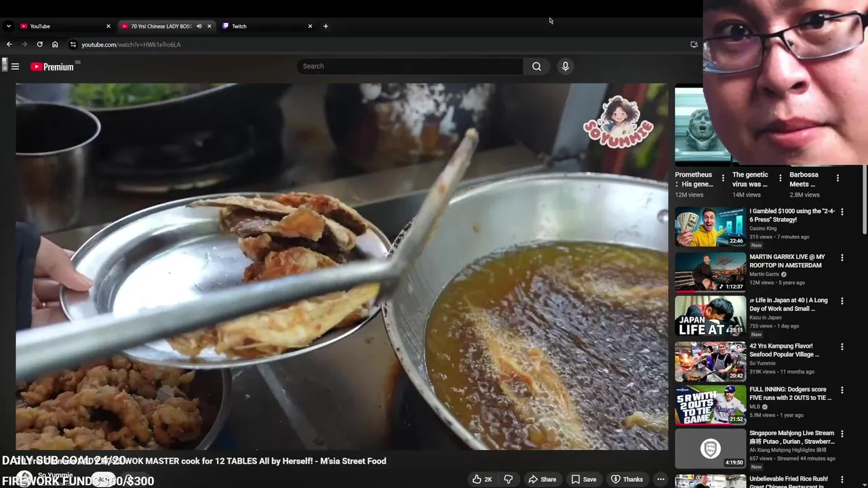Close the first YouTube tab
The height and width of the screenshot is (488, 868).
[108, 26]
